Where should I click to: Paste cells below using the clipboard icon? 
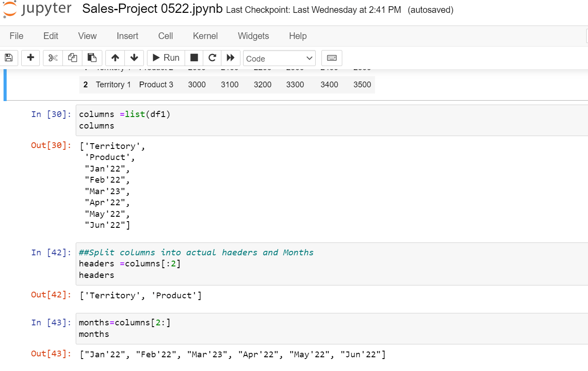[92, 58]
